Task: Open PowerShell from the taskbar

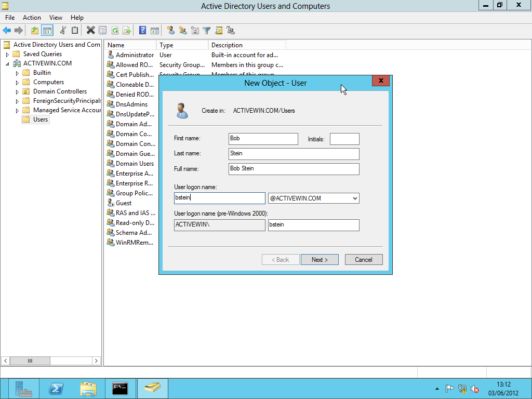Action: click(56, 389)
